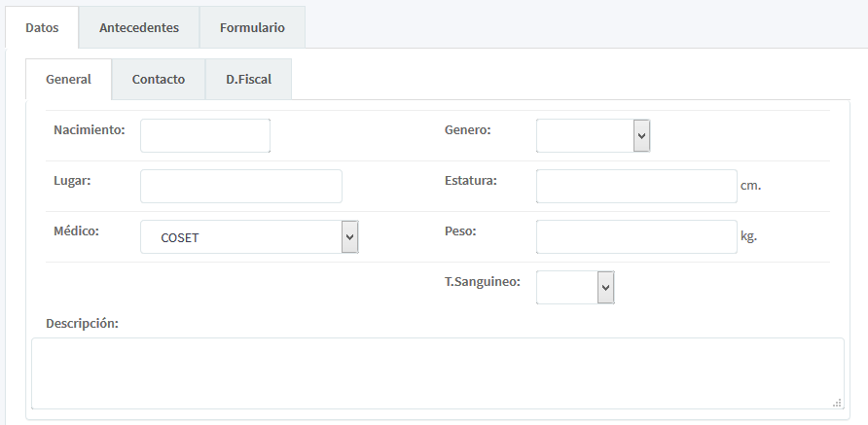
Task: Click the Estatura input field
Action: tap(635, 186)
